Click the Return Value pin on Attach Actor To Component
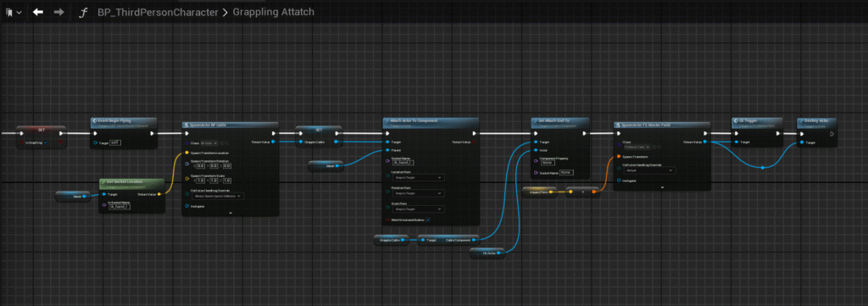Viewport: 868px width, 306px height. tap(473, 142)
